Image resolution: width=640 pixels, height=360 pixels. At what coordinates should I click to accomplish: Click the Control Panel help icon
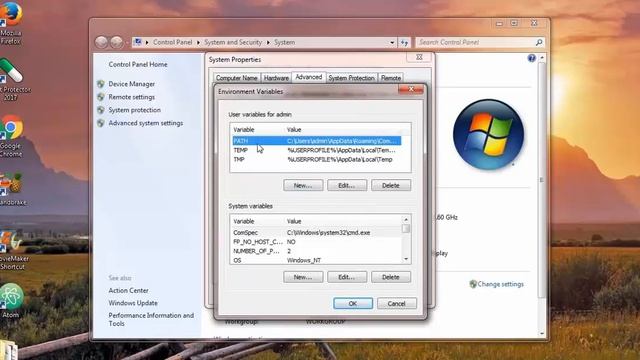(531, 58)
